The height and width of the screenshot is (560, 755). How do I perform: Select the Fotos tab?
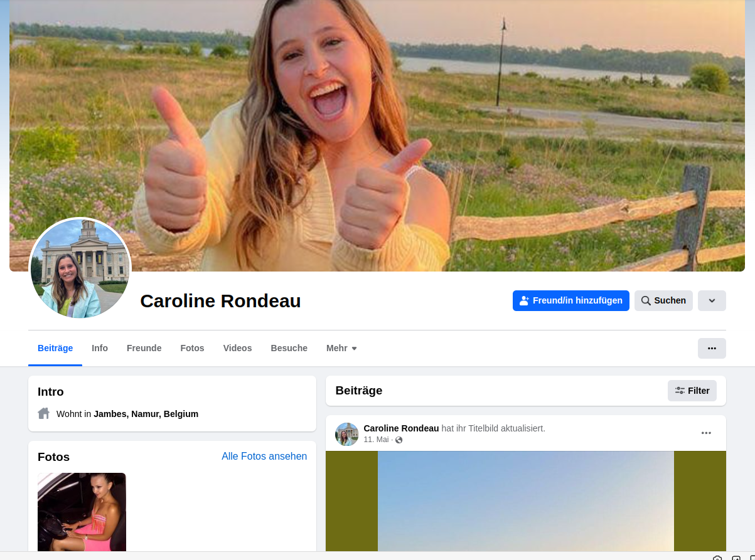tap(192, 348)
